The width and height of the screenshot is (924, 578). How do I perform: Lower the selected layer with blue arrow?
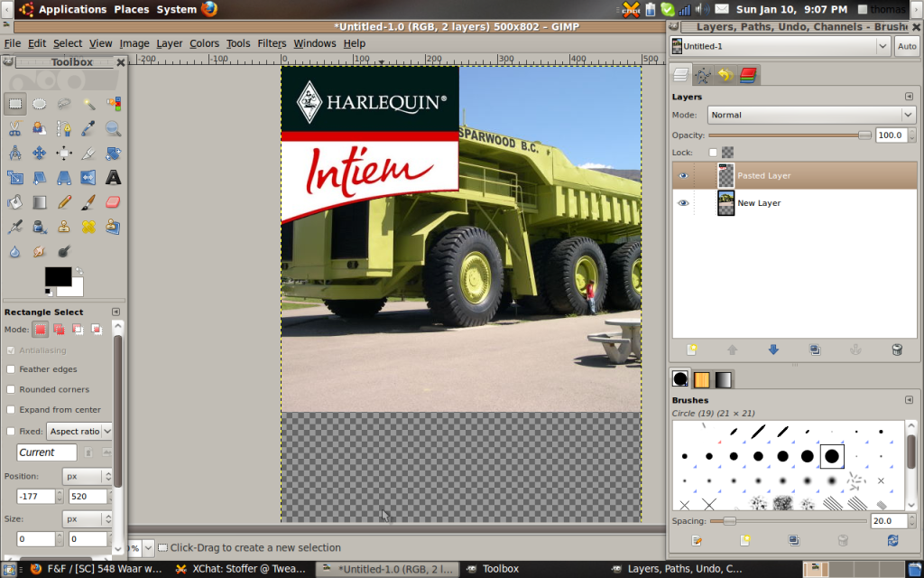(x=773, y=350)
